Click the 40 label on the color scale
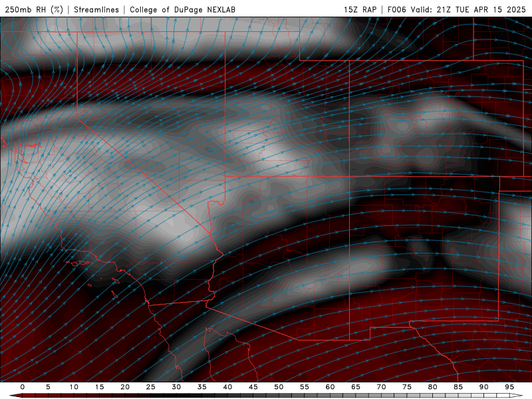The image size is (532, 399). 227,387
